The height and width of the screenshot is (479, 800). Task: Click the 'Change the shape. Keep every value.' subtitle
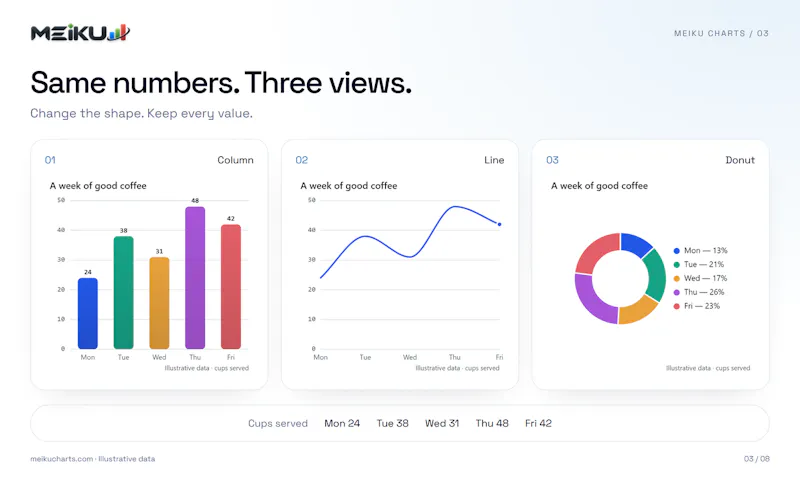tap(141, 113)
